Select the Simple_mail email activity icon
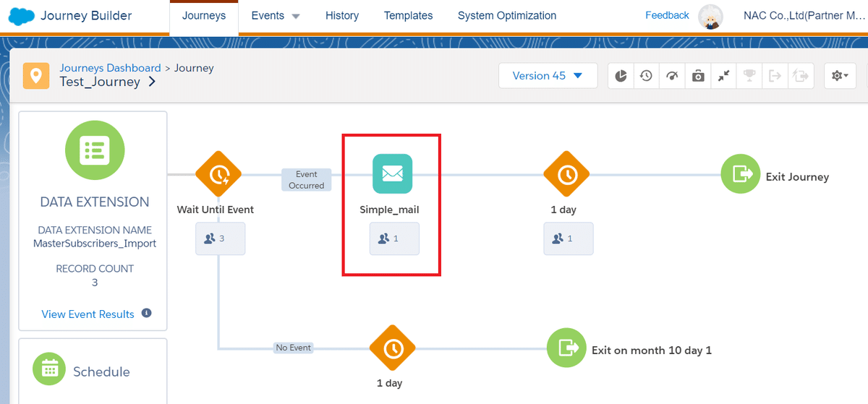The height and width of the screenshot is (404, 868). (392, 173)
